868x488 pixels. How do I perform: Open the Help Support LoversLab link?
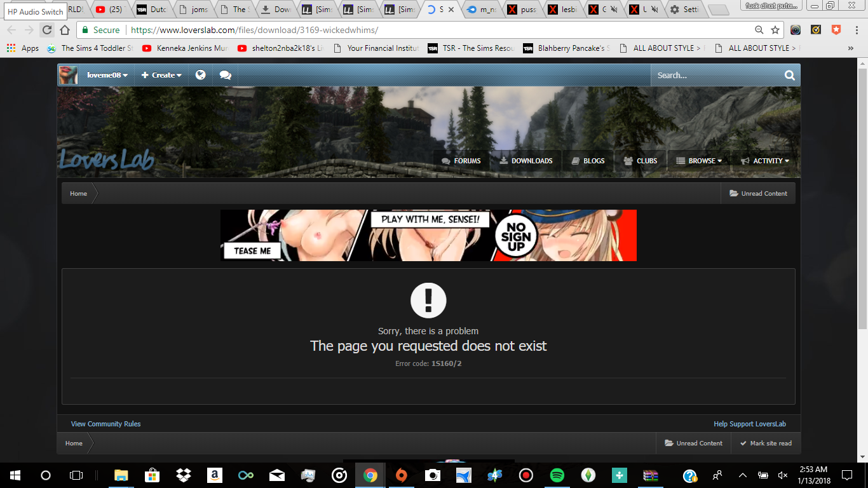750,424
